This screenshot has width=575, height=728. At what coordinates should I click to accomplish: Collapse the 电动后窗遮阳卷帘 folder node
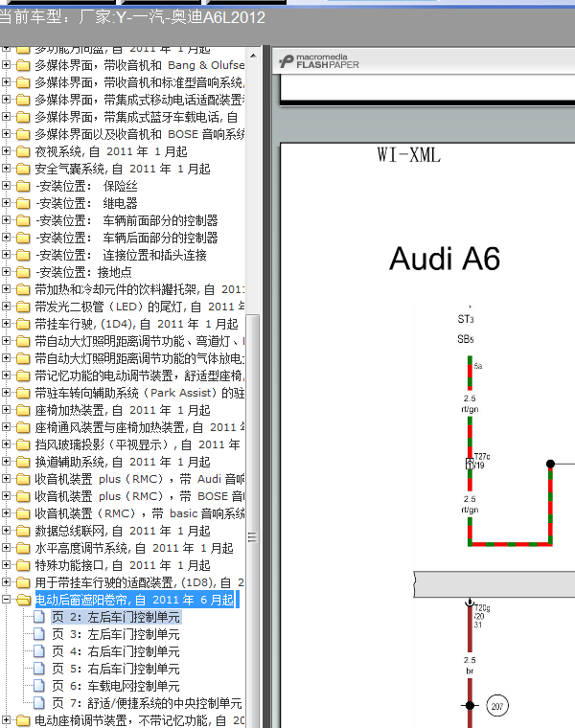(6, 600)
